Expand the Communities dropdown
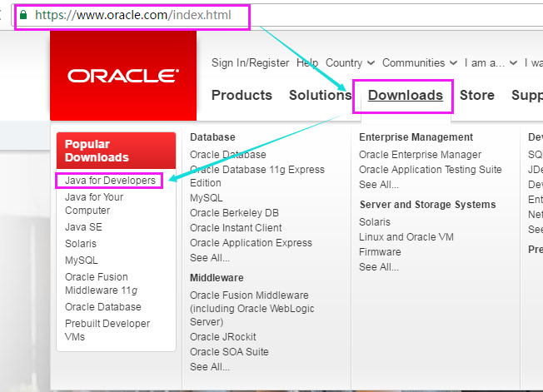543x392 pixels. click(x=420, y=63)
